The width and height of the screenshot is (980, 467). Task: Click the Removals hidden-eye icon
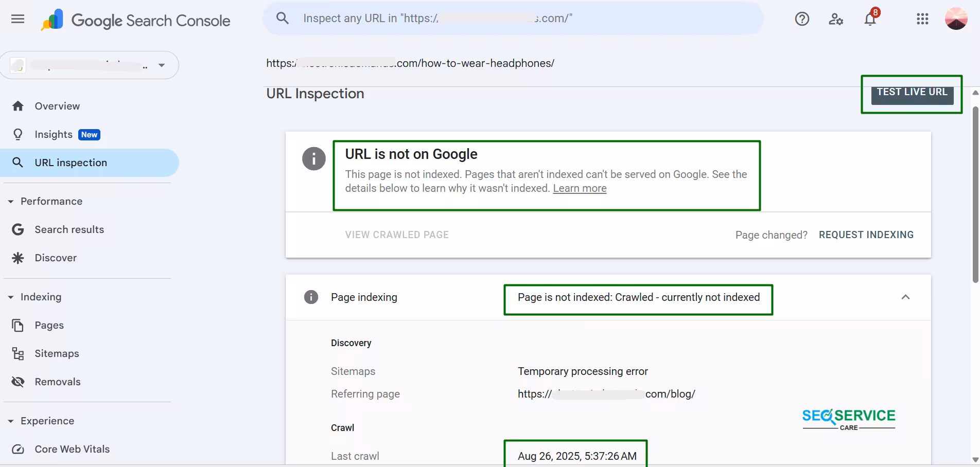18,382
